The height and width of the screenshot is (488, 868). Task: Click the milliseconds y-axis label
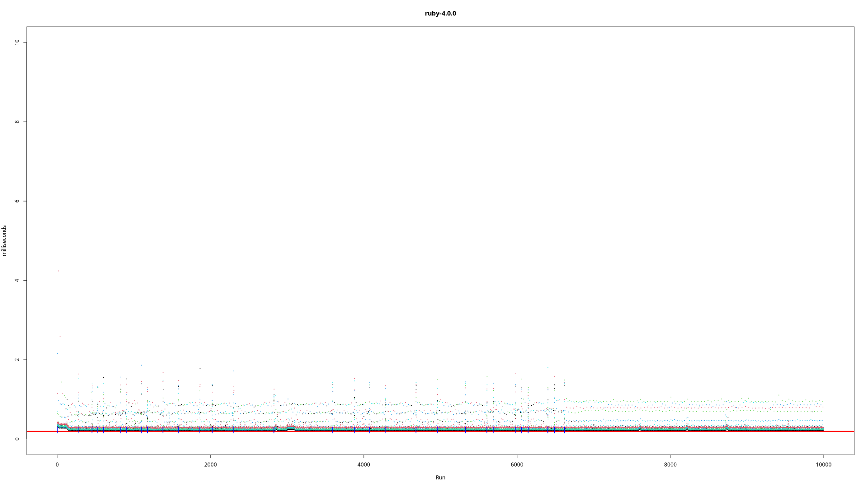point(5,240)
